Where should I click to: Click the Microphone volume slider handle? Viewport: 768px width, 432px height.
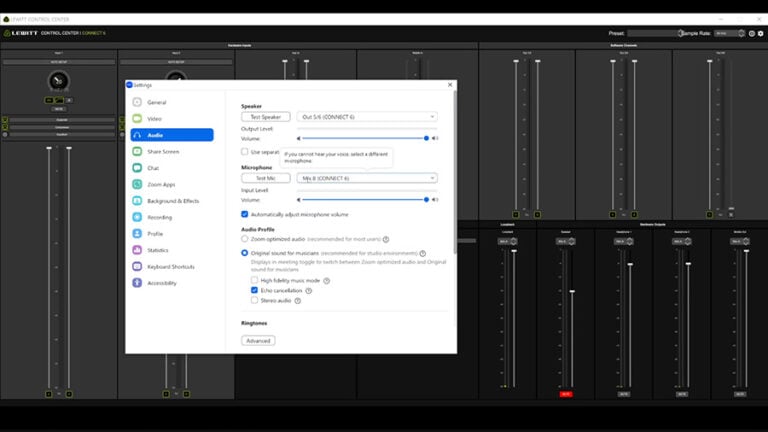coord(426,200)
